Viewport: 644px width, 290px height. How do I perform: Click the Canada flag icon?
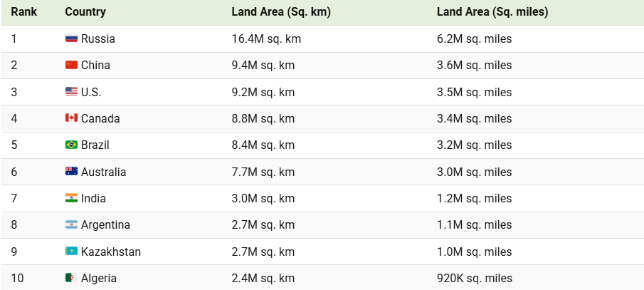click(x=71, y=118)
